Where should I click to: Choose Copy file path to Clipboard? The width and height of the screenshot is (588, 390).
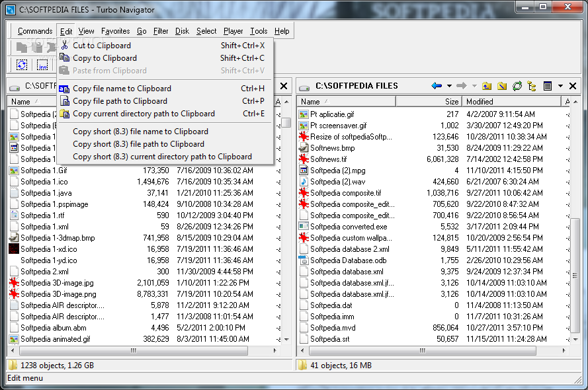pos(165,101)
